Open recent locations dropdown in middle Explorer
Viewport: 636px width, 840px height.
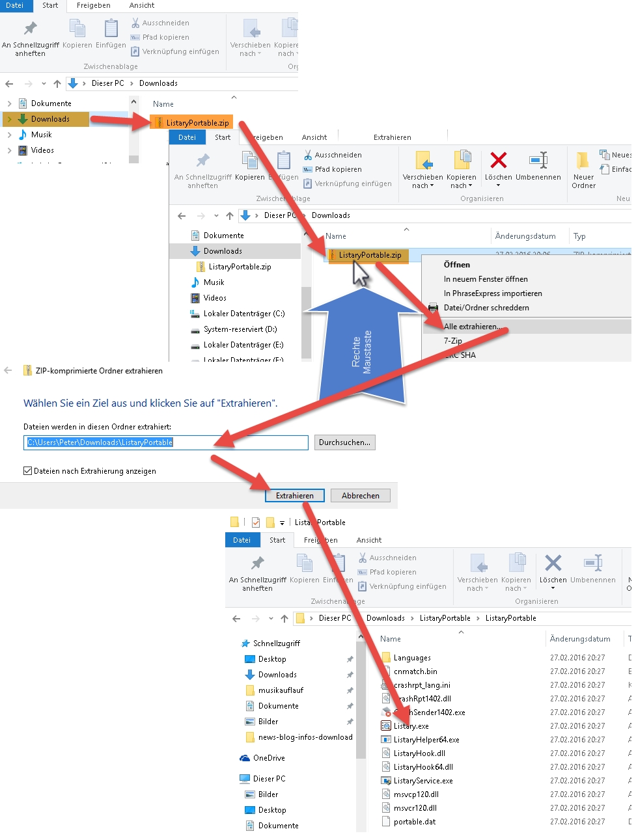tap(216, 215)
